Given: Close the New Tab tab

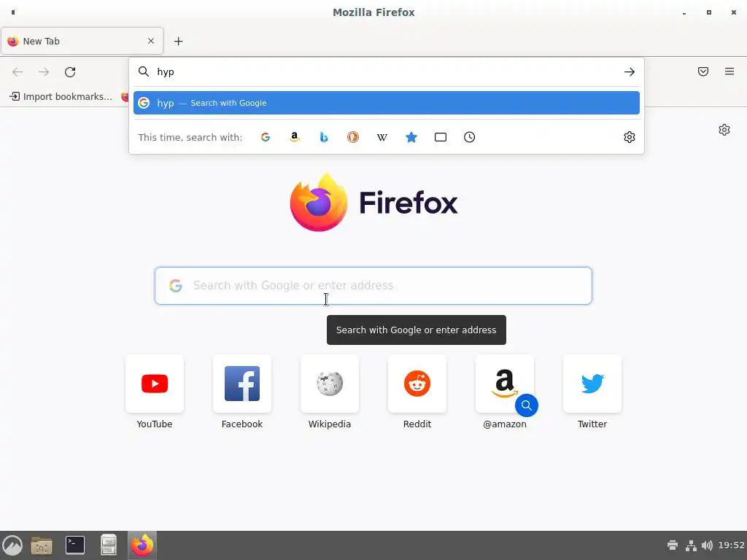Looking at the screenshot, I should (151, 41).
